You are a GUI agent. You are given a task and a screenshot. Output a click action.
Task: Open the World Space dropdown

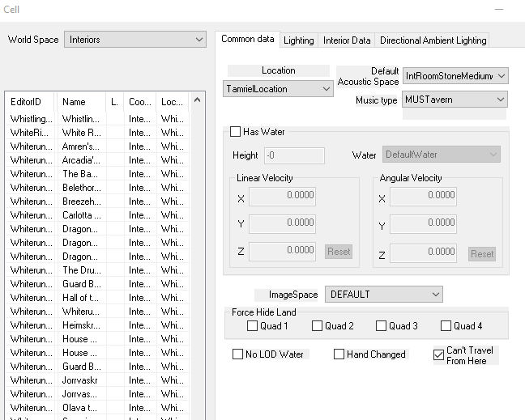point(135,40)
